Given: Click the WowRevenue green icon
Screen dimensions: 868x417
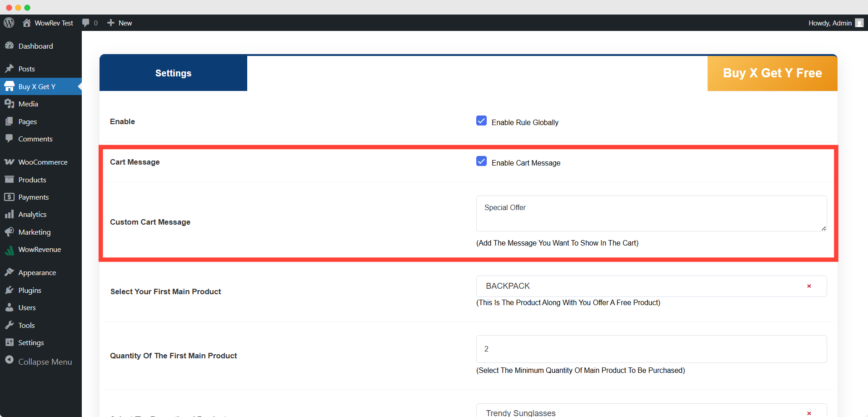Looking at the screenshot, I should click(9, 250).
